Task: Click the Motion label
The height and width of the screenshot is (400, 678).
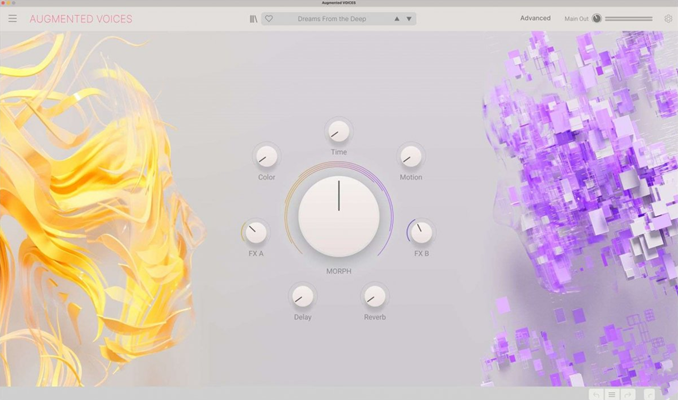Action: [x=411, y=177]
